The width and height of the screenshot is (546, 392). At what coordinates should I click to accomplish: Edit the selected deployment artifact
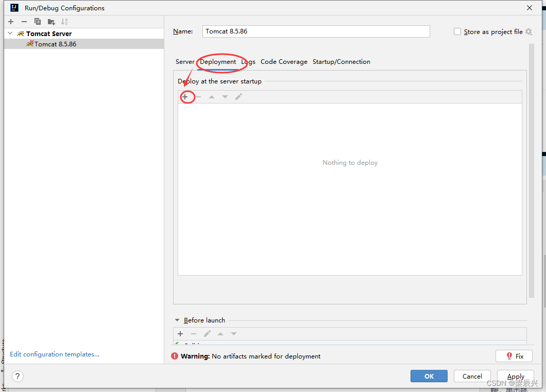tap(238, 97)
